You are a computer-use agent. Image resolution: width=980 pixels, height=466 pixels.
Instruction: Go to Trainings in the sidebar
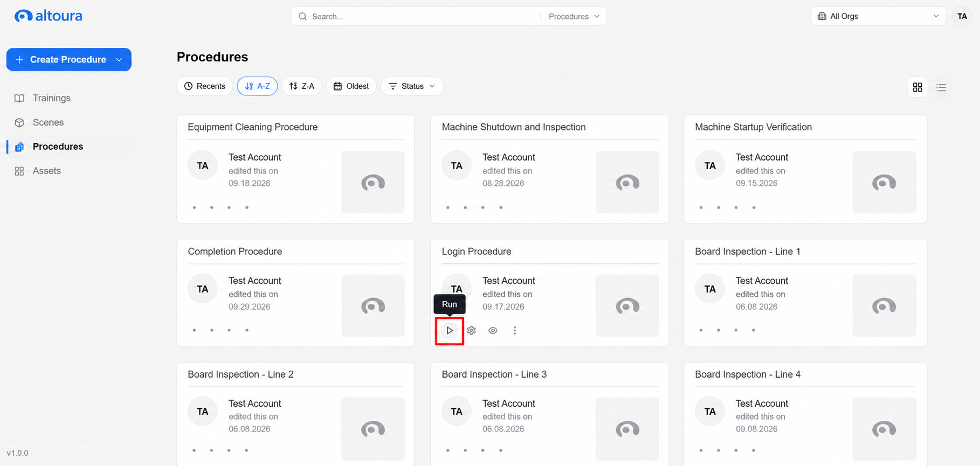52,98
